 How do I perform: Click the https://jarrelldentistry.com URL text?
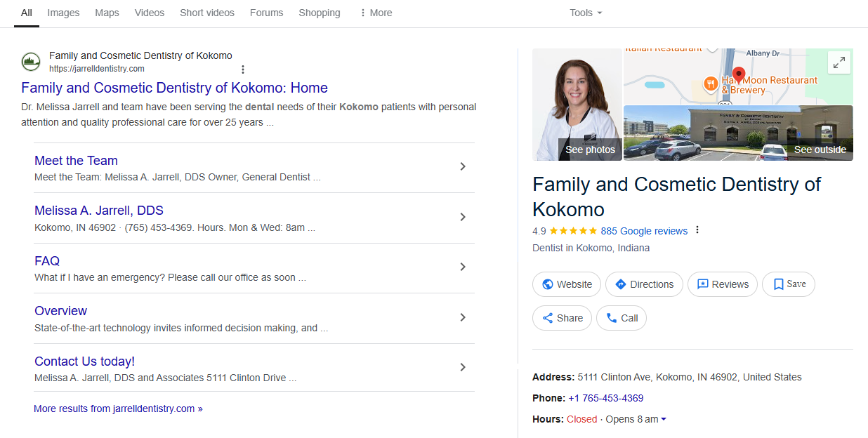point(97,69)
